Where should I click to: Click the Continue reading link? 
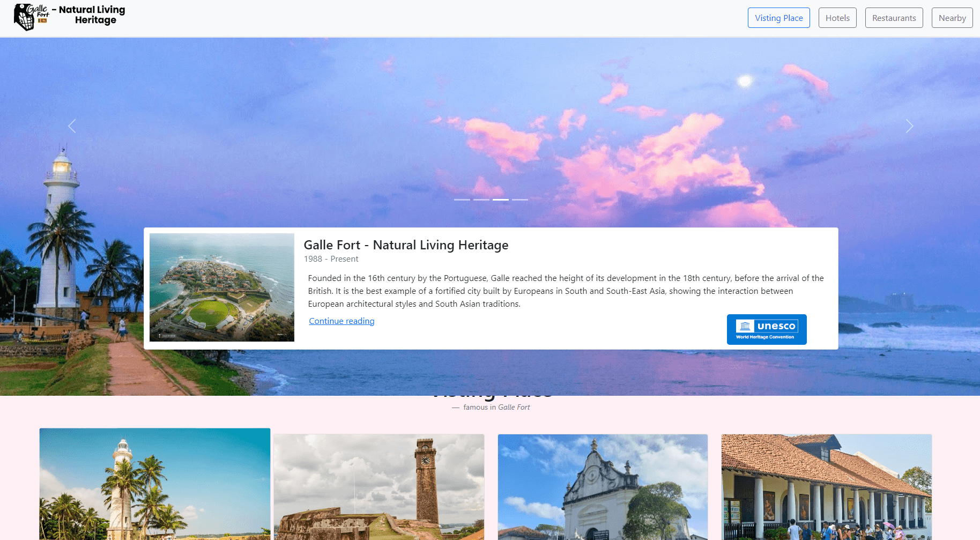[x=341, y=321]
